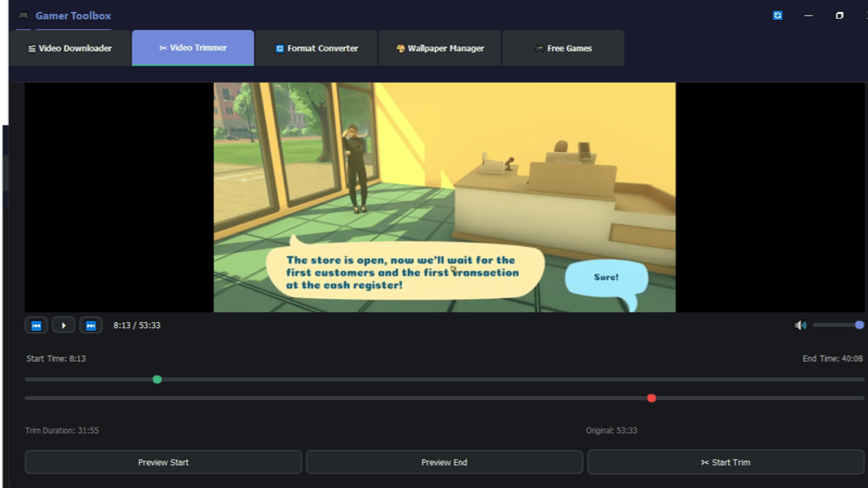Open the Free Games section
The width and height of the screenshot is (868, 488).
point(563,48)
